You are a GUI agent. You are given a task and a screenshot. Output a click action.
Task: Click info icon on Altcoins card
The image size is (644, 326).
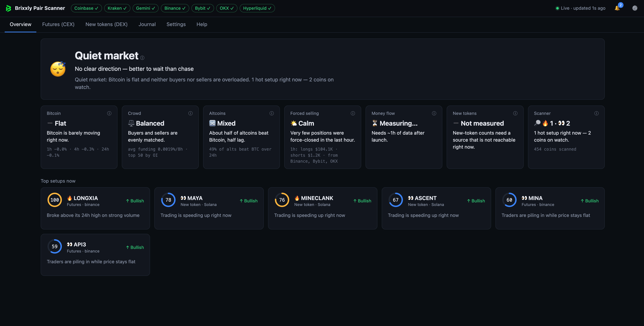click(272, 113)
